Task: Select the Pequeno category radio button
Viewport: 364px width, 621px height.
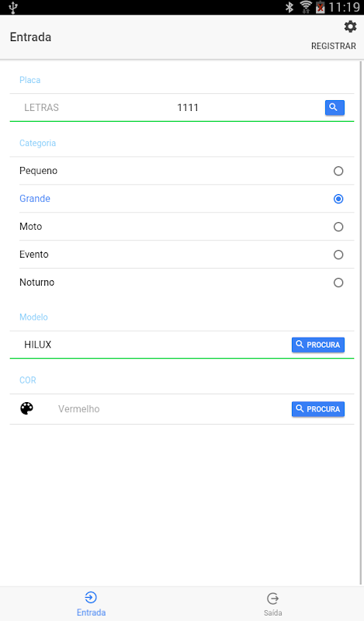Action: (x=338, y=171)
